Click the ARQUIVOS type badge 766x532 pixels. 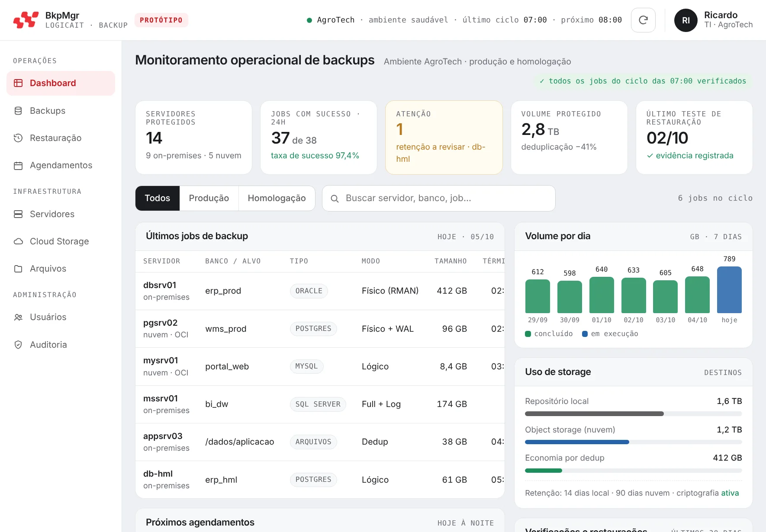click(313, 442)
